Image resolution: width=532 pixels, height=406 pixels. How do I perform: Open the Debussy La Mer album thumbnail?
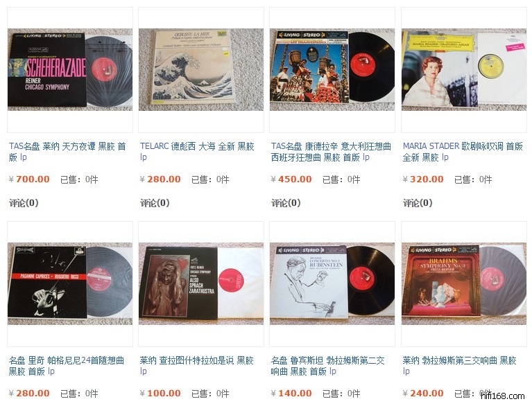pyautogui.click(x=201, y=69)
